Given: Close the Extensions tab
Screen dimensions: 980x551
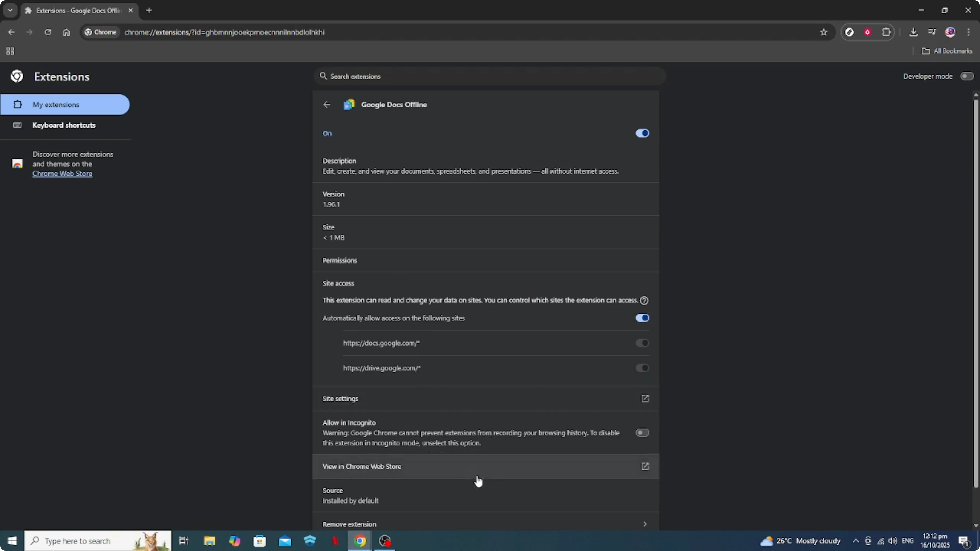Looking at the screenshot, I should (x=130, y=11).
